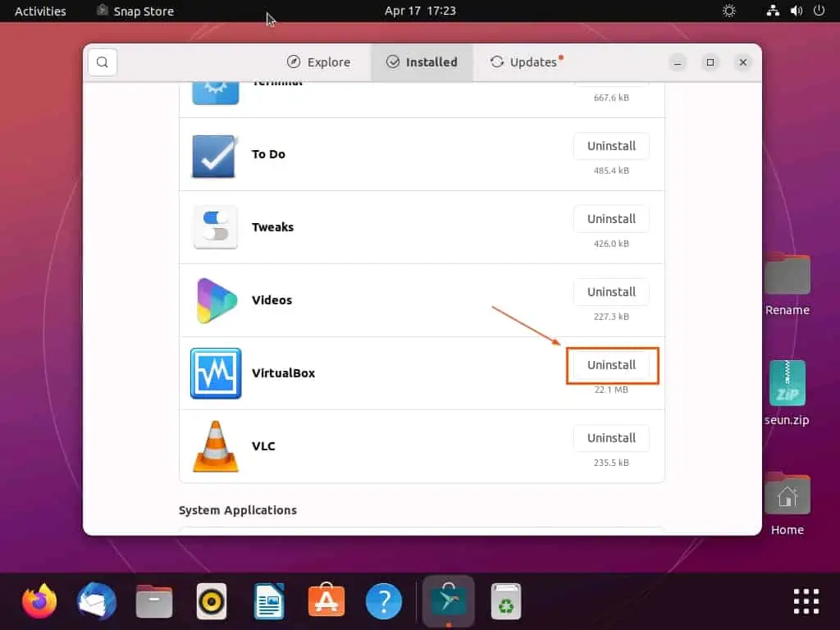Click the VLC traffic cone icon
The image size is (840, 630).
coord(216,446)
